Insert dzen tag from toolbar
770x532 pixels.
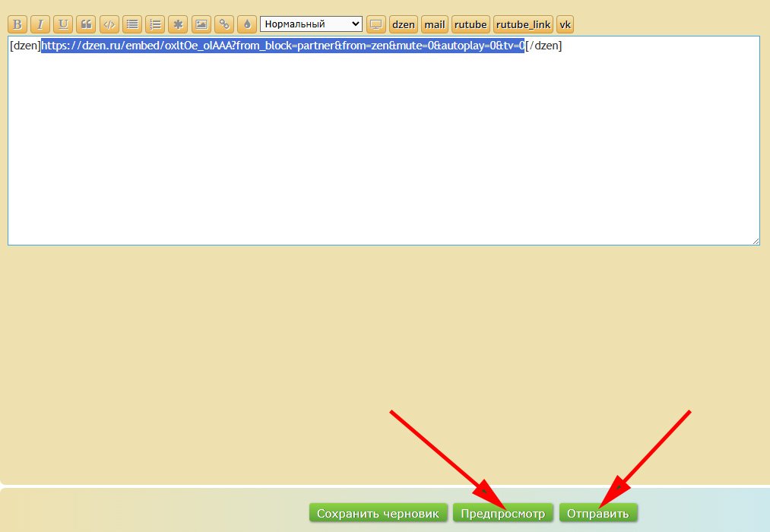(x=404, y=24)
